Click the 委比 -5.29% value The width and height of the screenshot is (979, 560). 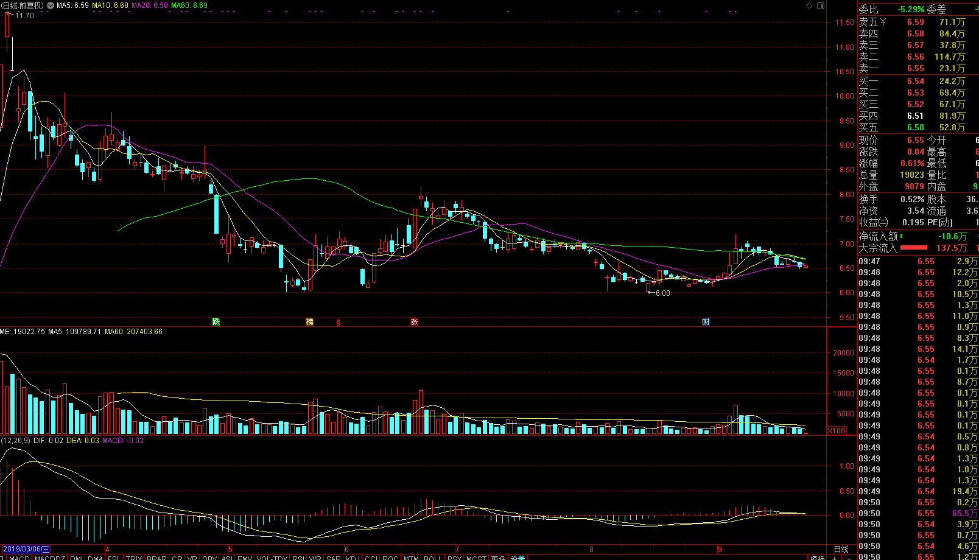(x=911, y=9)
